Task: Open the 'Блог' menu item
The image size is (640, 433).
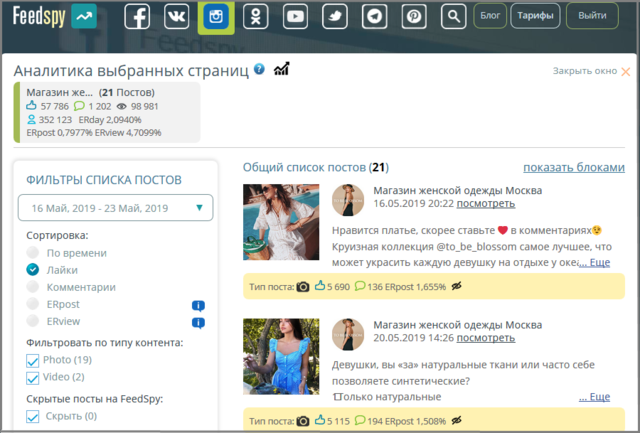Action: (488, 17)
